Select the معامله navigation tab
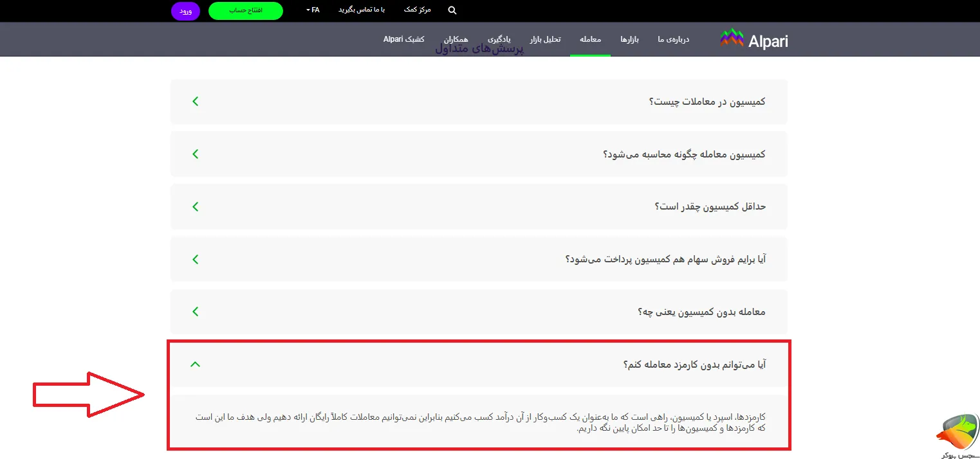Viewport: 980px width, 459px height. pos(590,39)
